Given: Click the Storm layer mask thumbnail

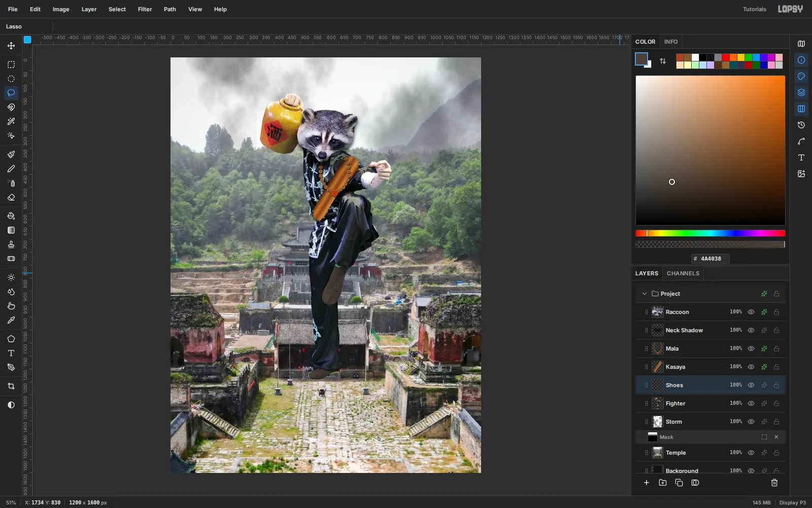Looking at the screenshot, I should pyautogui.click(x=653, y=437).
